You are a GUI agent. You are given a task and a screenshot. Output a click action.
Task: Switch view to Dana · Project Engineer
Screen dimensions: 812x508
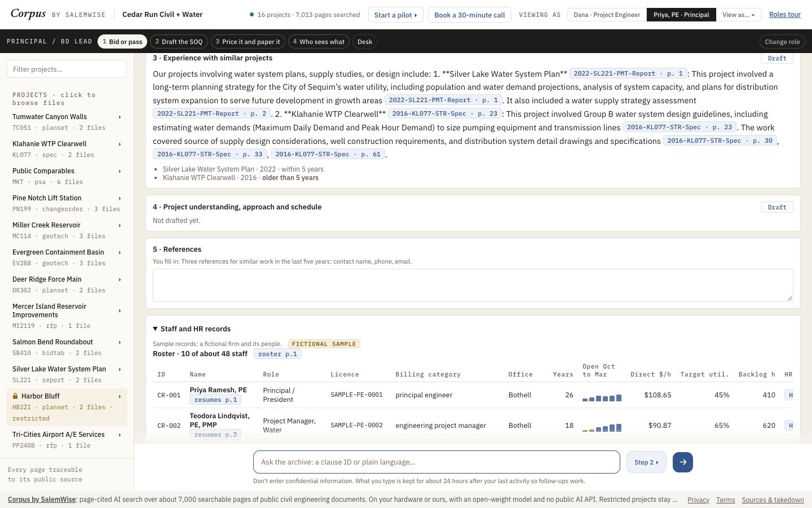(x=607, y=15)
